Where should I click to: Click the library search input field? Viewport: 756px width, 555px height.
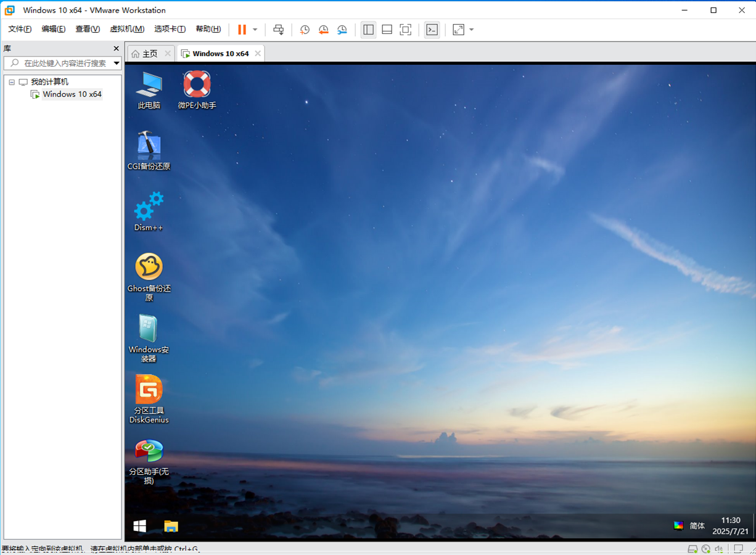point(62,62)
